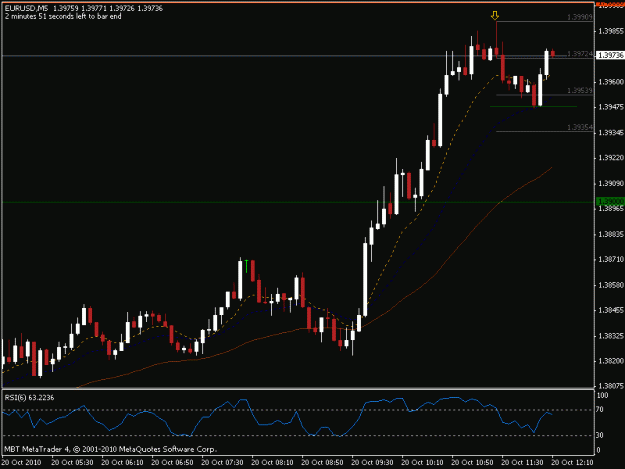The image size is (625, 469).
Task: Click the 1.39600 price axis value
Action: tap(611, 82)
